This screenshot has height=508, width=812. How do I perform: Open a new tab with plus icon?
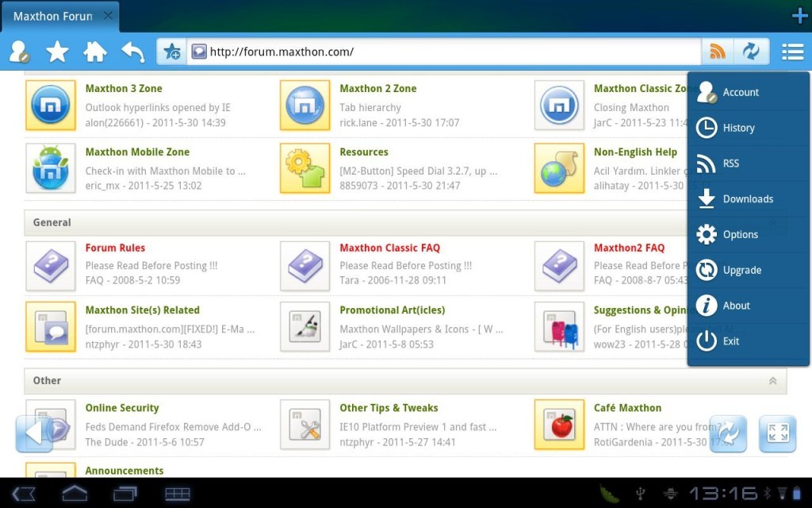[x=800, y=16]
